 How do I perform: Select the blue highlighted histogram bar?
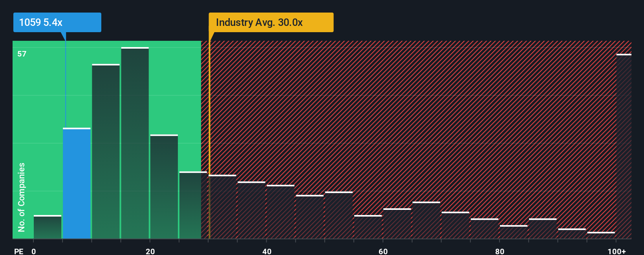click(77, 183)
